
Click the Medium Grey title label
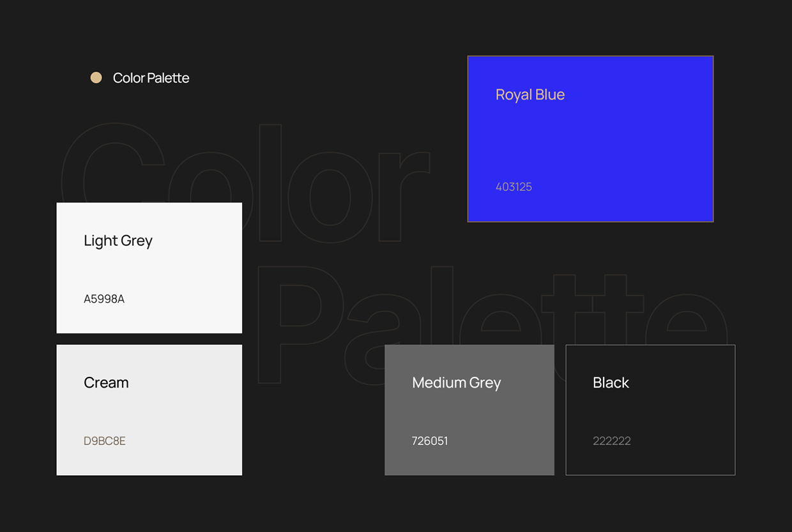456,383
